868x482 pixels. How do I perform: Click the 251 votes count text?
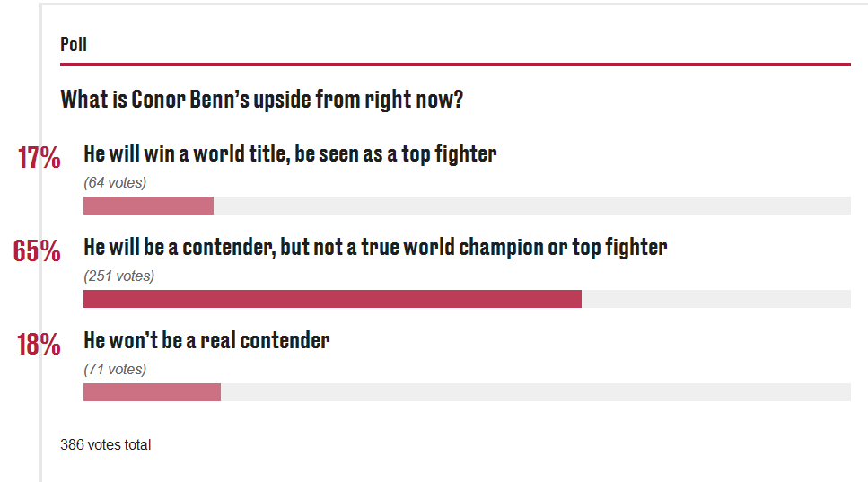click(119, 276)
